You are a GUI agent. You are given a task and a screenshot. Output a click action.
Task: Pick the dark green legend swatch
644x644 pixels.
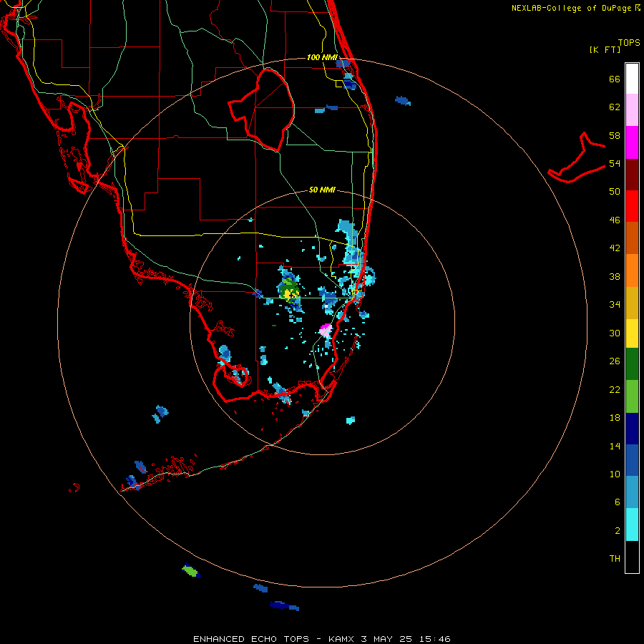pyautogui.click(x=632, y=364)
